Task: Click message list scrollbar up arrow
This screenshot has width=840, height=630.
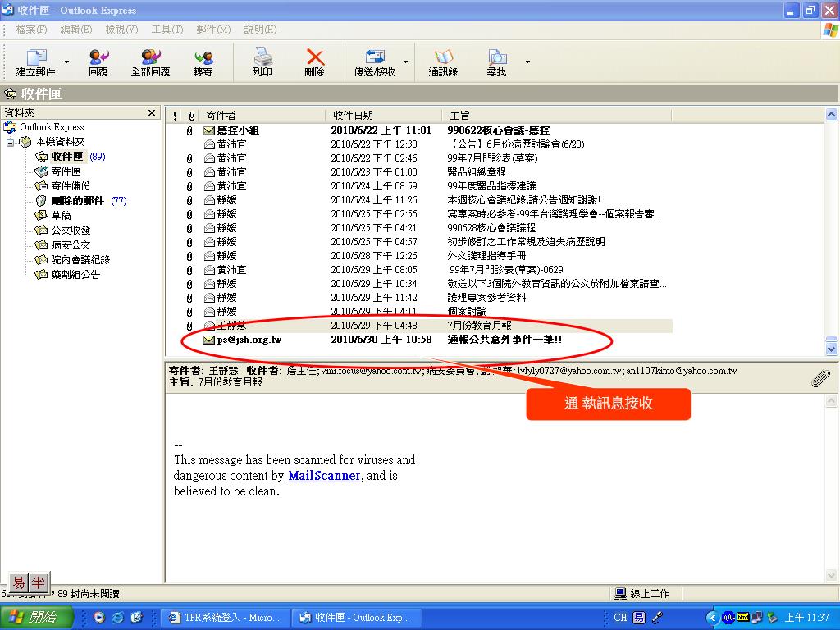Action: tap(831, 114)
